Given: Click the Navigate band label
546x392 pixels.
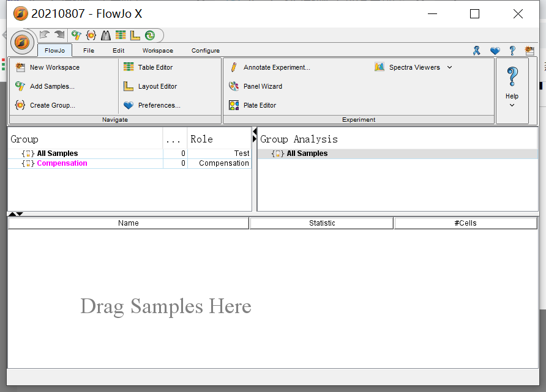Looking at the screenshot, I should click(115, 120).
